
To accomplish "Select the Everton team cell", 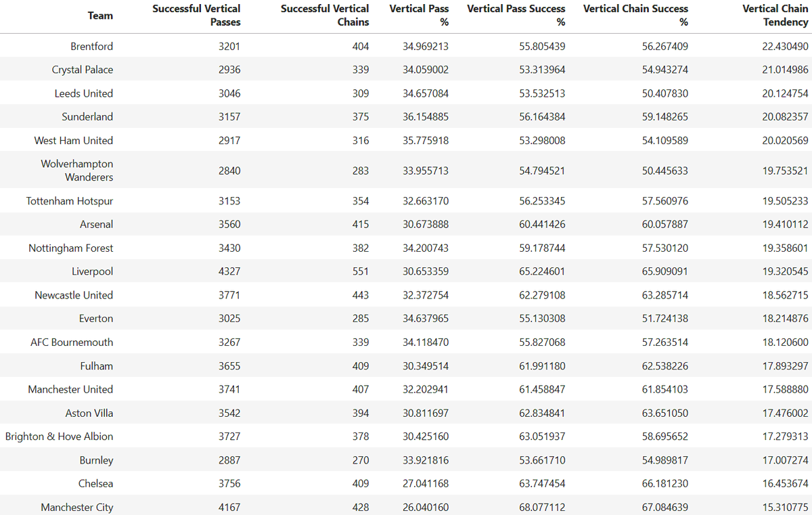I will click(x=96, y=319).
